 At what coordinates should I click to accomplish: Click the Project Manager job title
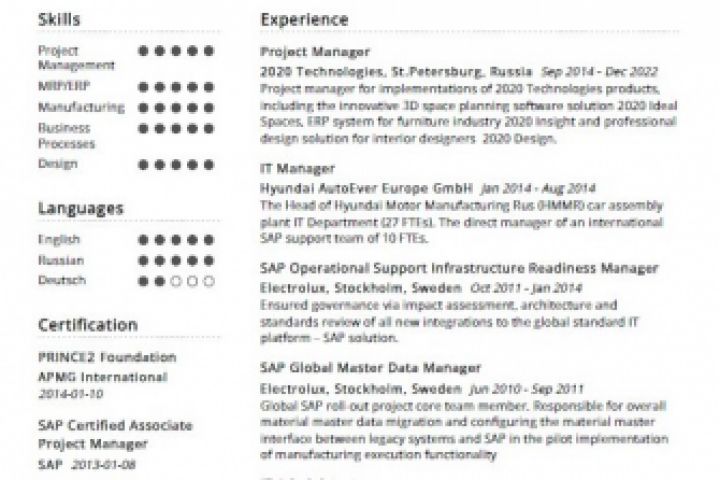(x=300, y=50)
